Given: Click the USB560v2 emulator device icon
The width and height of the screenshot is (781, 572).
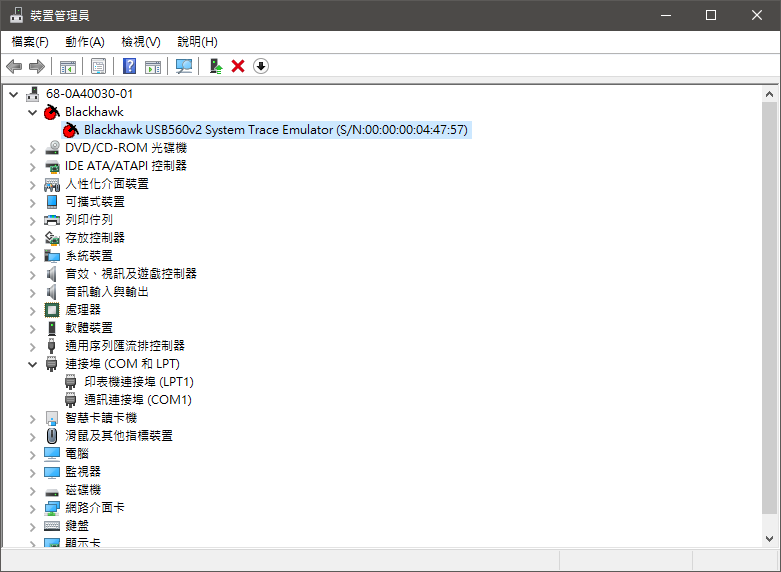Looking at the screenshot, I should (71, 130).
